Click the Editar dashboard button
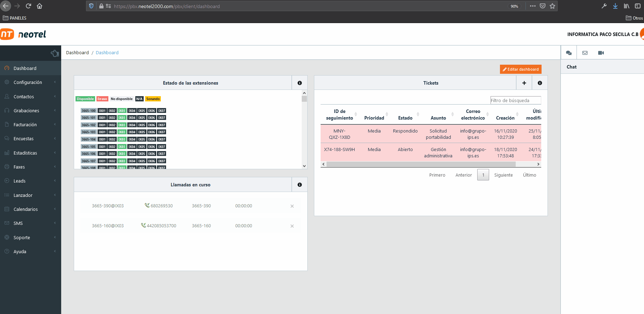 pyautogui.click(x=521, y=69)
